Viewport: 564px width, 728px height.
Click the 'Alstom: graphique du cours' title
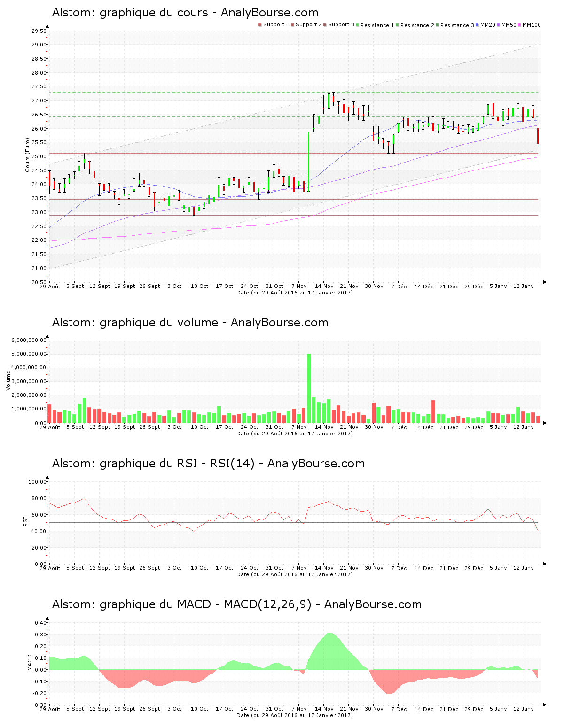pos(185,13)
